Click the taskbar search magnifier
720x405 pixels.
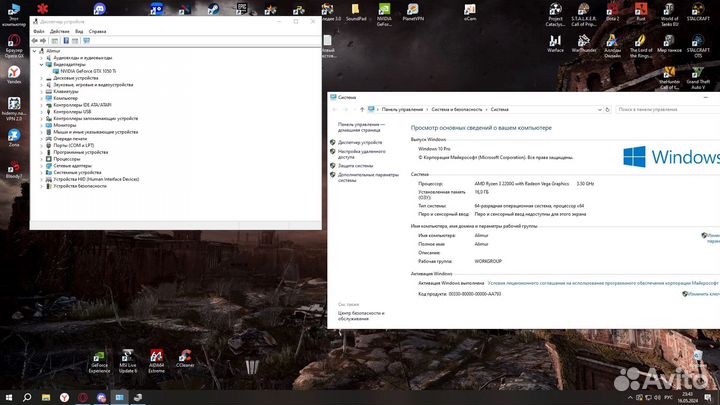pos(27,397)
